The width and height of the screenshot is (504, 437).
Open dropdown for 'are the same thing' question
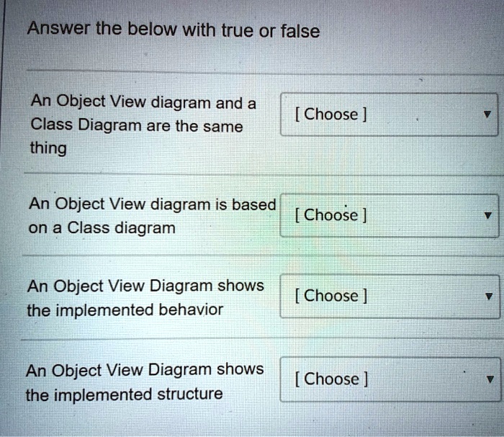coord(389,114)
